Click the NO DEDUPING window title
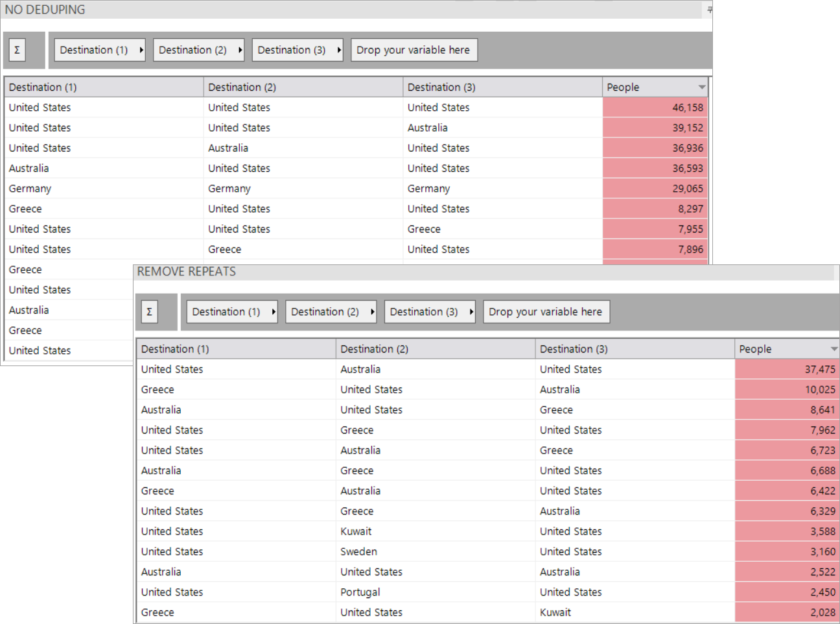 point(45,10)
